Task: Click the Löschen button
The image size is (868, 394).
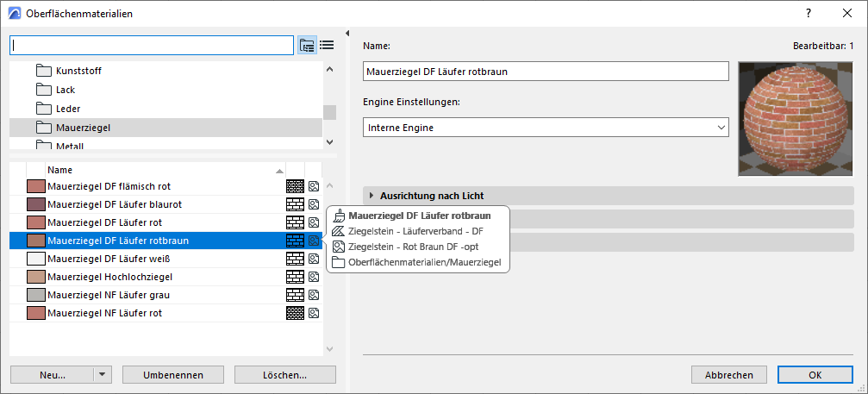Action: tap(285, 375)
